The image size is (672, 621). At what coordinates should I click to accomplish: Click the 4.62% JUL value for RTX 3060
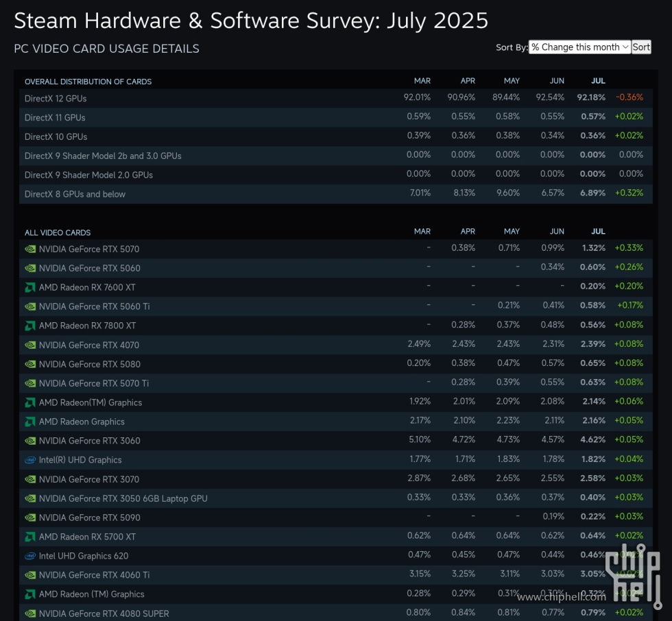coord(593,440)
